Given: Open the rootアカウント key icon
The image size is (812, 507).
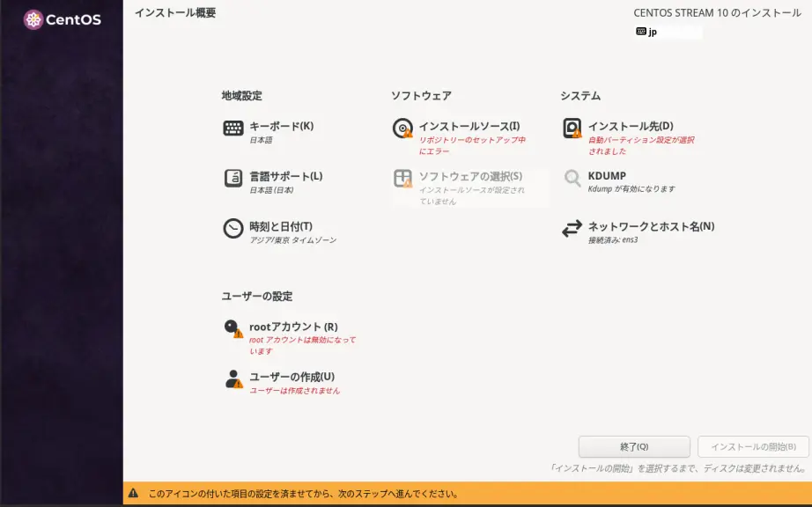Looking at the screenshot, I should click(233, 328).
